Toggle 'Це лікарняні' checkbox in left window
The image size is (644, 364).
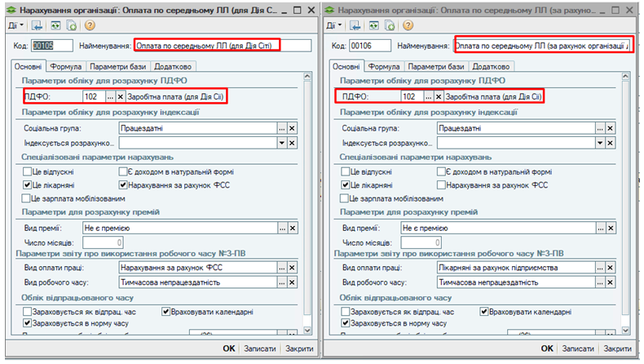click(x=27, y=185)
